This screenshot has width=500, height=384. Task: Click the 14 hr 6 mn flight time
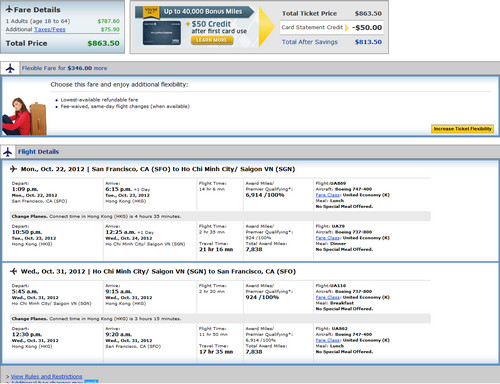[212, 189]
